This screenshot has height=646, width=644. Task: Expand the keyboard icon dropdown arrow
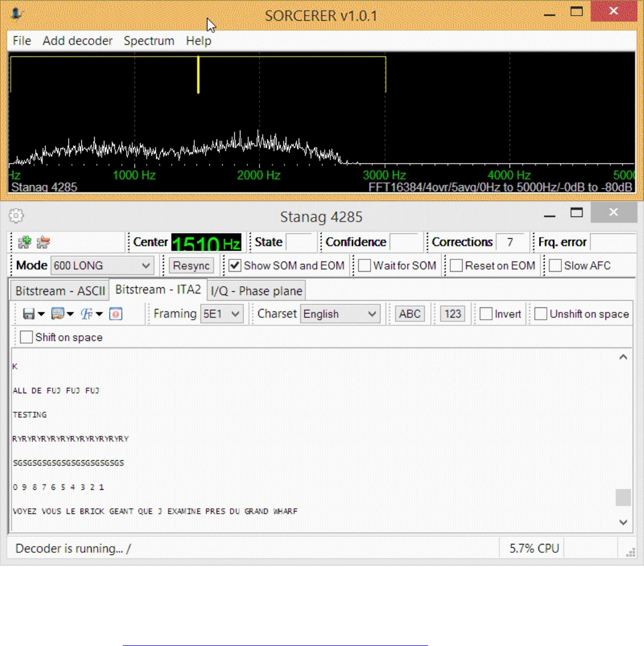[70, 314]
